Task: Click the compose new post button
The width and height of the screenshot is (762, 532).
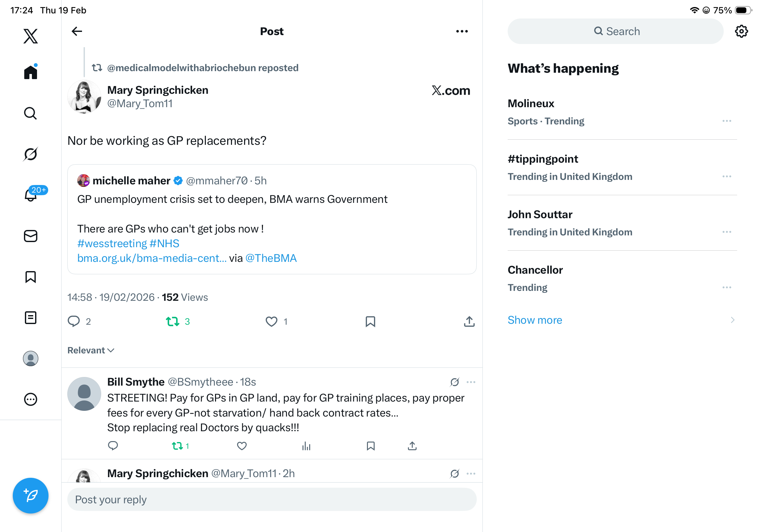Action: [x=31, y=496]
